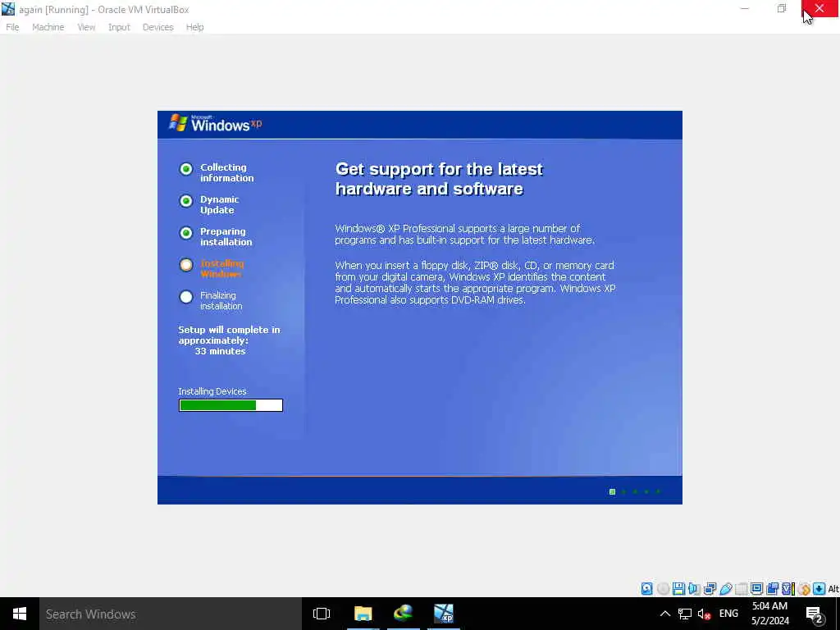Open Task View on taskbar
840x630 pixels.
(x=322, y=614)
